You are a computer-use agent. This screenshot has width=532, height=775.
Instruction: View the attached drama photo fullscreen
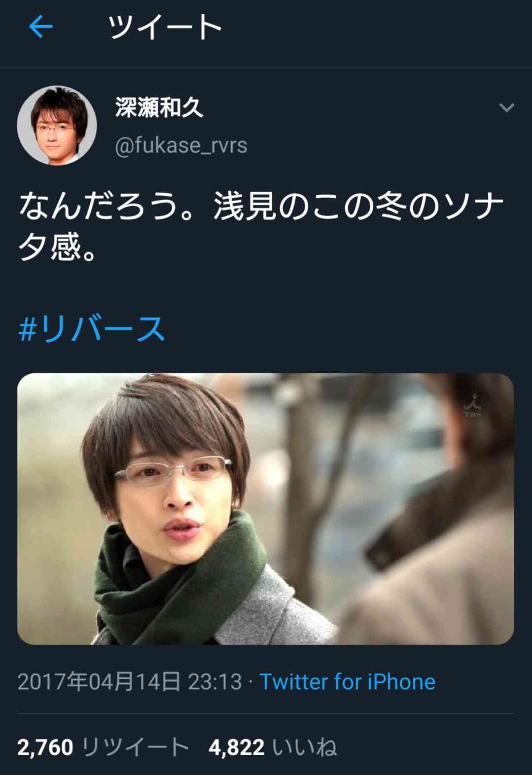(265, 509)
